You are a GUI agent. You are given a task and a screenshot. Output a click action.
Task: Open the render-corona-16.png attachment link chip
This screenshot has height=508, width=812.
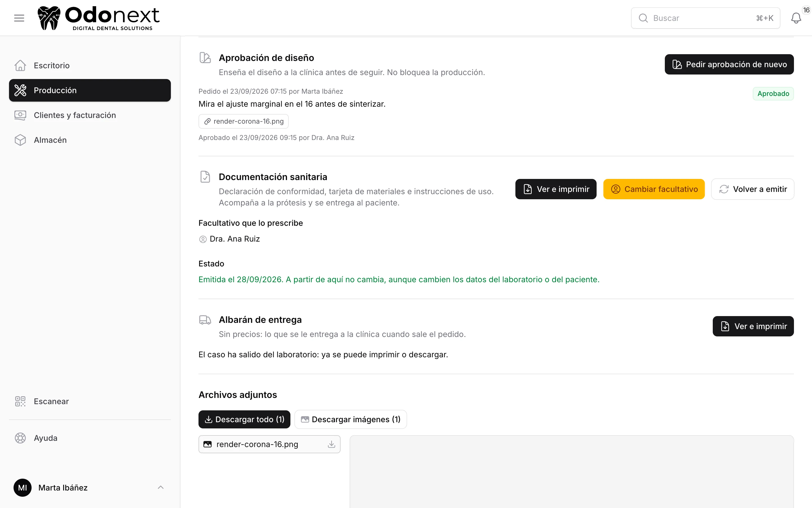pyautogui.click(x=244, y=121)
